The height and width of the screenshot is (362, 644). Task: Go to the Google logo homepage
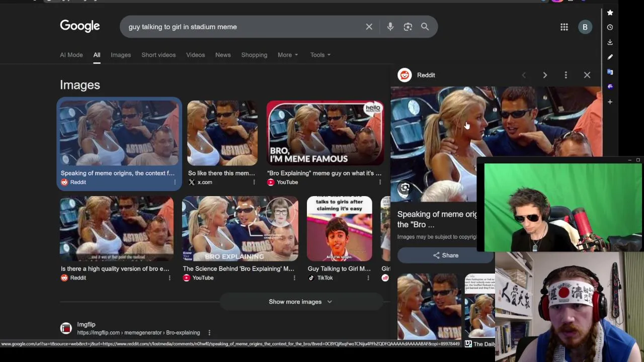(80, 26)
